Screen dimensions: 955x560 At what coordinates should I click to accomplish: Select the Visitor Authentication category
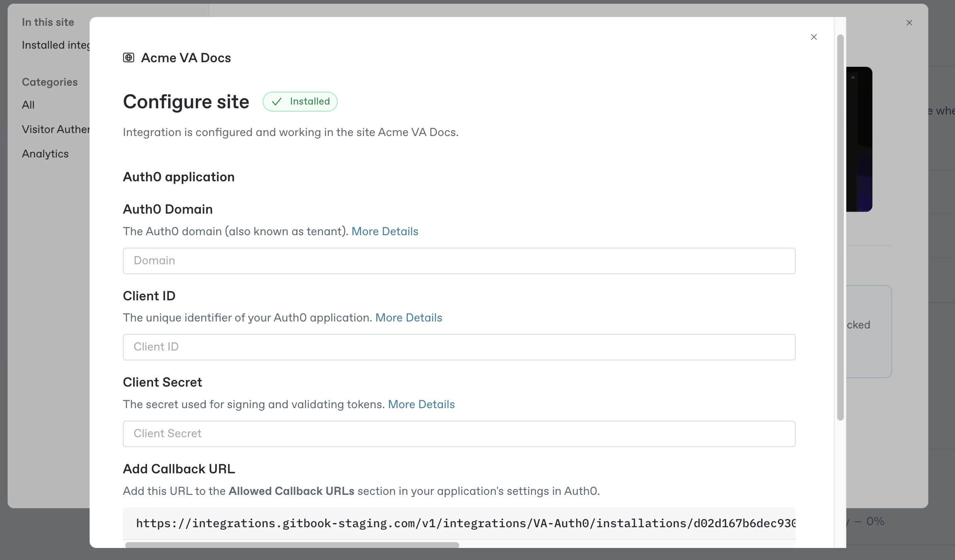[56, 129]
